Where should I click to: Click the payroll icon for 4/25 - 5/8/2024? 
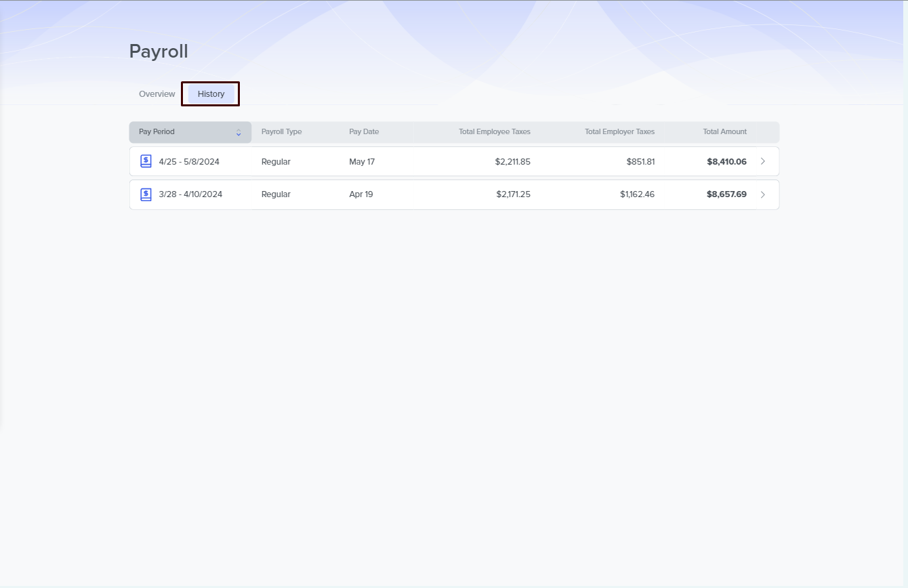146,161
